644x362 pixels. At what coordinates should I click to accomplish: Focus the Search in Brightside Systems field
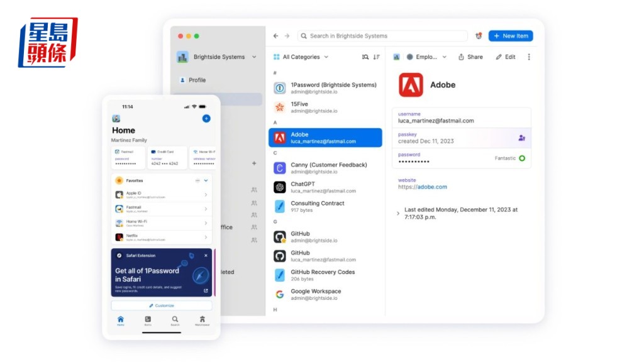click(382, 36)
